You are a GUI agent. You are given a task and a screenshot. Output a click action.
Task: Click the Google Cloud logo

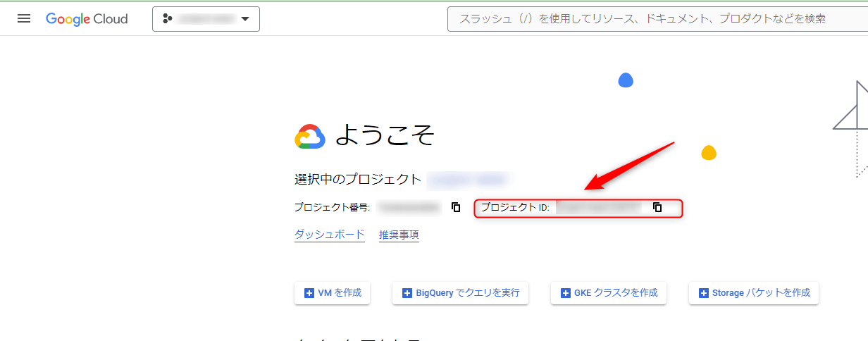pyautogui.click(x=87, y=19)
